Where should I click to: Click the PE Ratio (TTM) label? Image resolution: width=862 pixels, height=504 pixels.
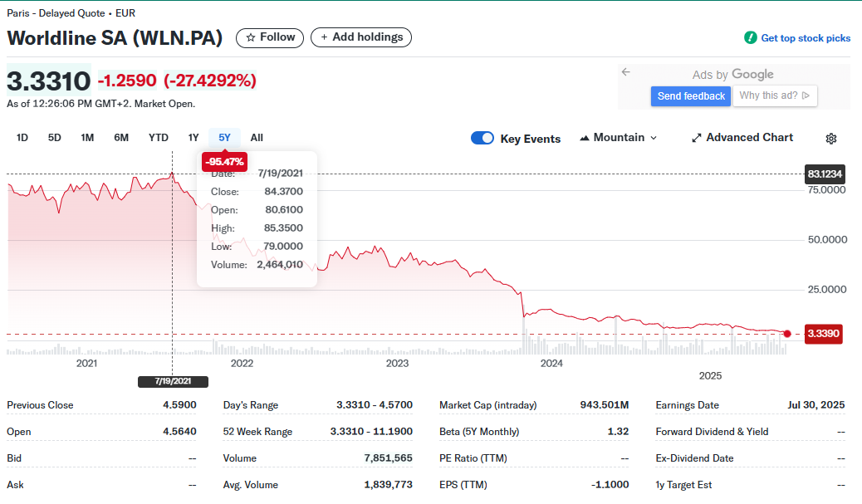(x=473, y=458)
